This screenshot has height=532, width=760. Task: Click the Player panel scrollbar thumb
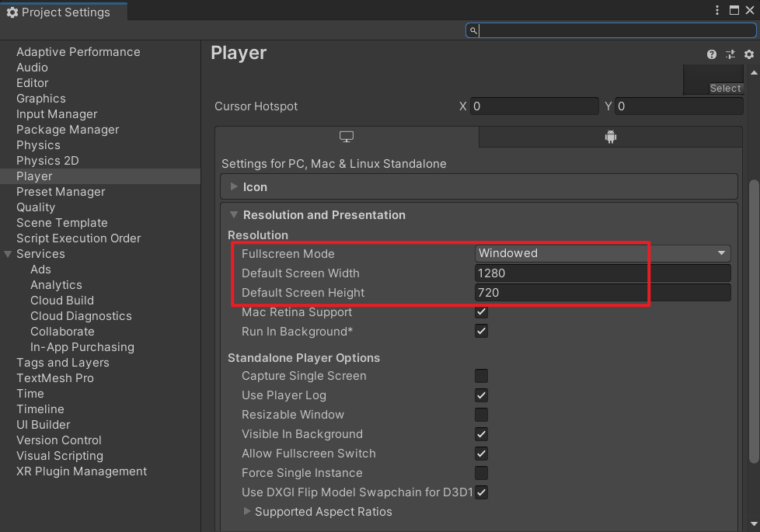(x=754, y=322)
